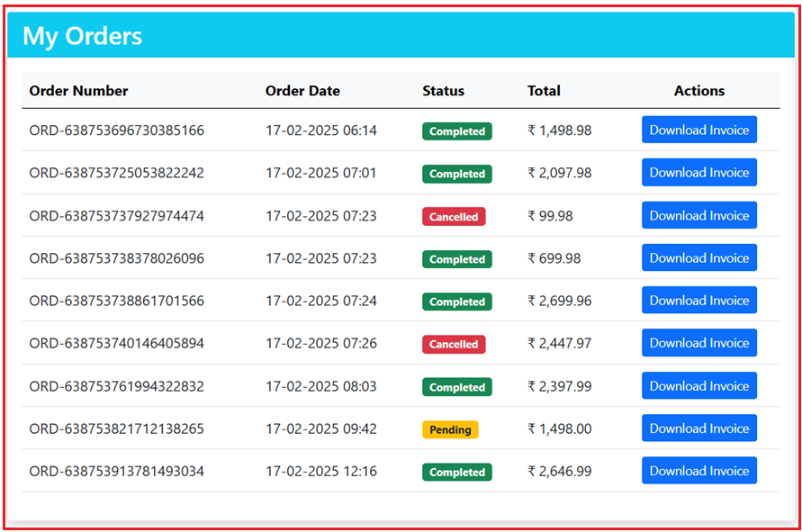Screen dimensions: 802x532
Task: Click Completed badge on the 06:14 order
Action: 457,131
